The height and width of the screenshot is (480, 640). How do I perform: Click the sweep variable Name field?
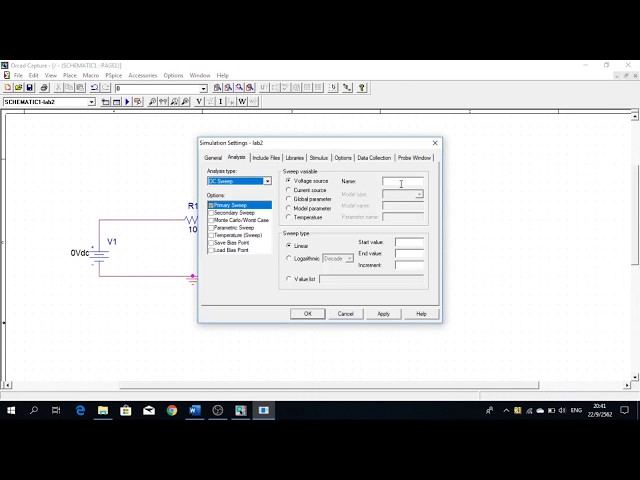tap(403, 181)
